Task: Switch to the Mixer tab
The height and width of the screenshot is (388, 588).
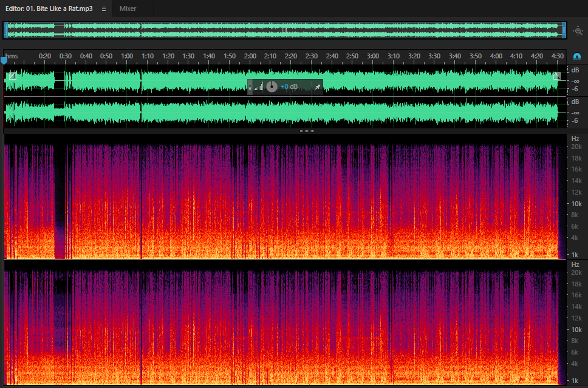Action: (128, 9)
